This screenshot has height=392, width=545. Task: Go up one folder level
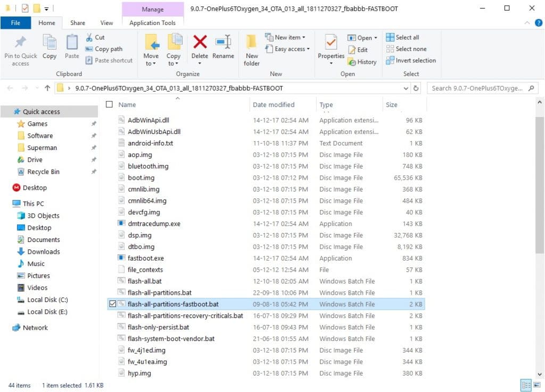pyautogui.click(x=47, y=88)
